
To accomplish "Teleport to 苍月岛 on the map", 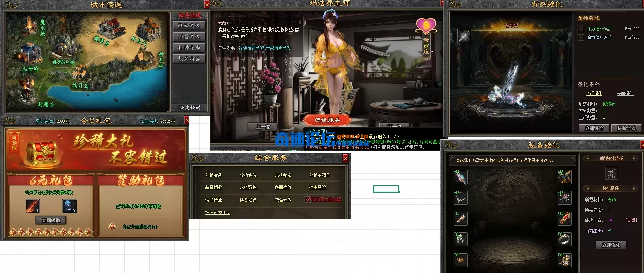I will pos(80,86).
